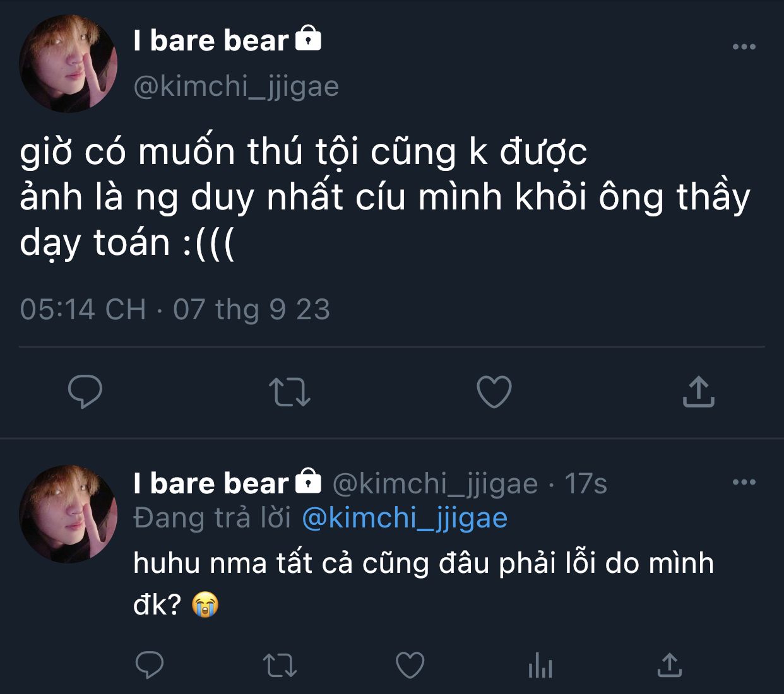This screenshot has width=784, height=694.
Task: Click the "I bare bear" name on main tweet
Action: (x=211, y=41)
